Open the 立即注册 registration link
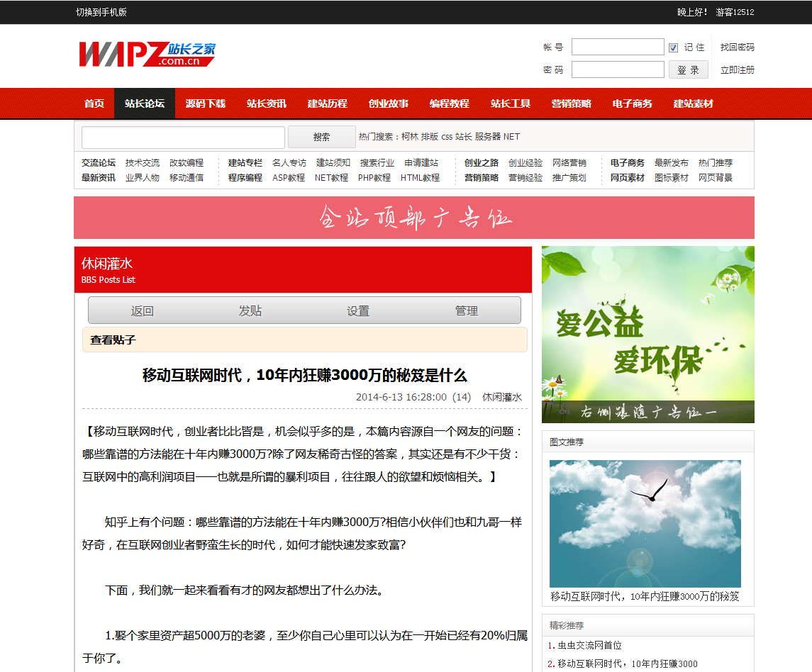 tap(737, 69)
